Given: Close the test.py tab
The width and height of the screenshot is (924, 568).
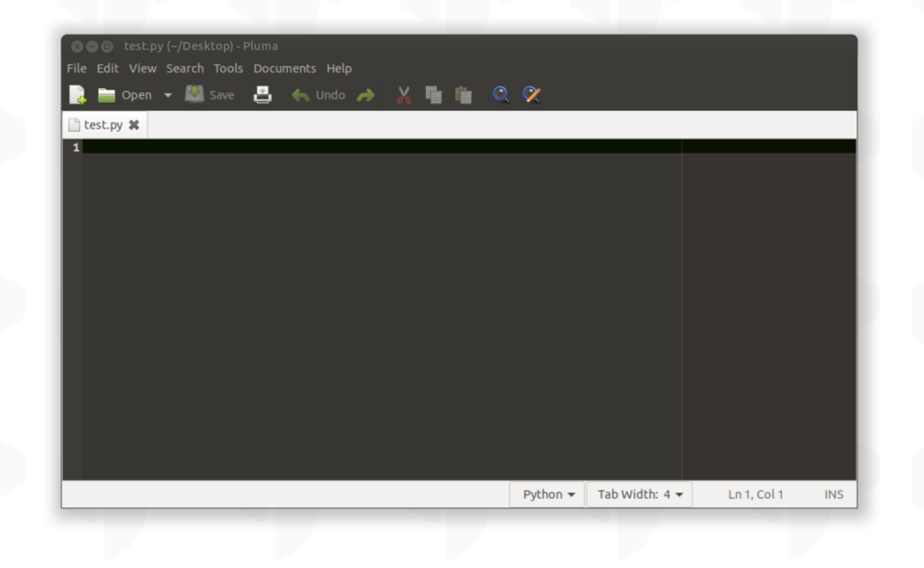Looking at the screenshot, I should 134,125.
